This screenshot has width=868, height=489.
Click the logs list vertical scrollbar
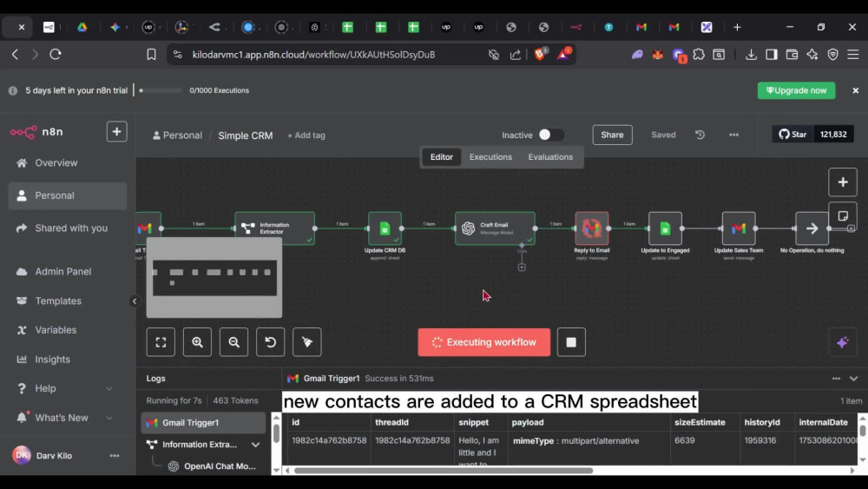276,433
